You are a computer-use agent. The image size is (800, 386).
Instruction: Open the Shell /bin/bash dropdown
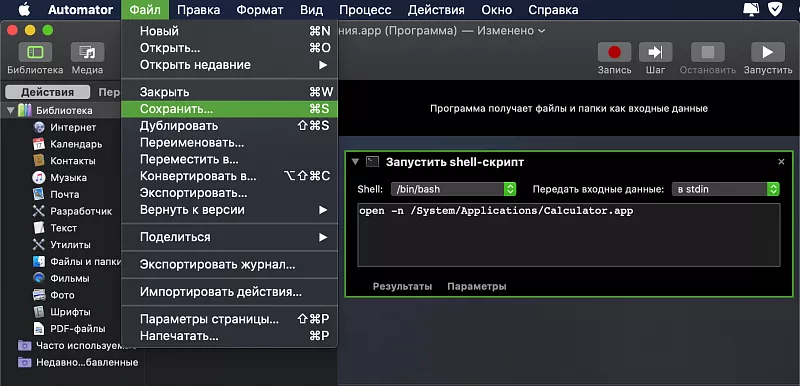[x=454, y=189]
